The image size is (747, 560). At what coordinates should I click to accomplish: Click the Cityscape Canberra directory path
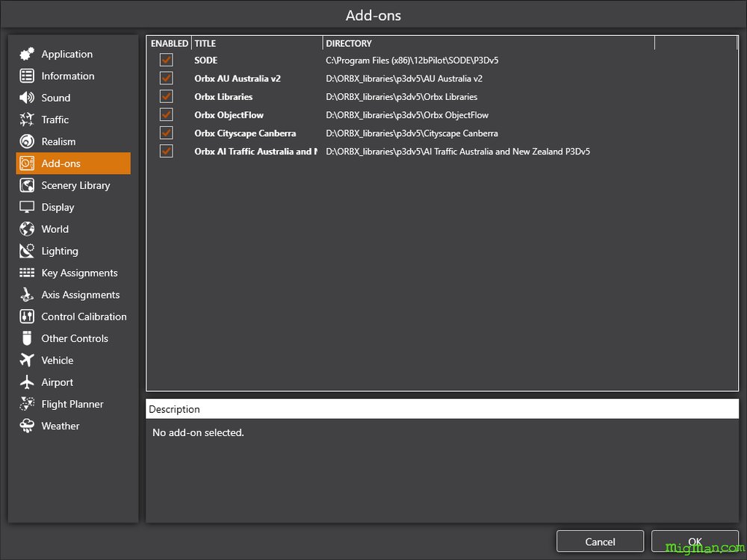(412, 134)
